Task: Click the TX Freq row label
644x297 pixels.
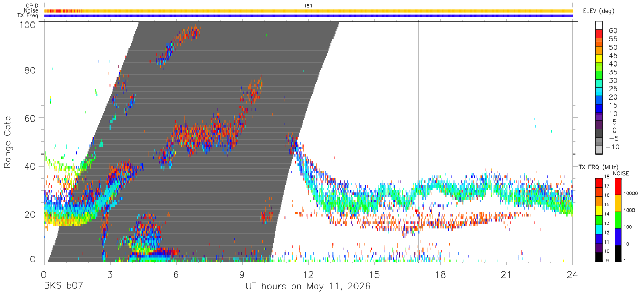Action: [x=28, y=16]
